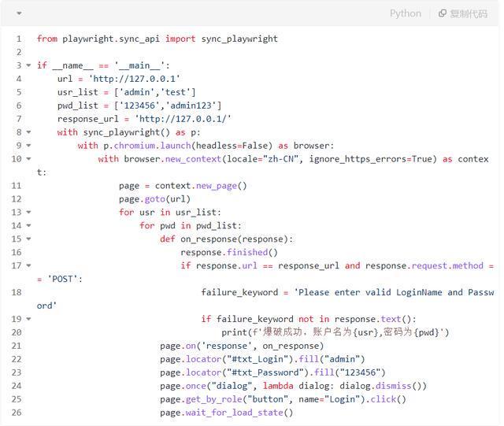
Task: Click the Python language label
Action: pos(405,13)
